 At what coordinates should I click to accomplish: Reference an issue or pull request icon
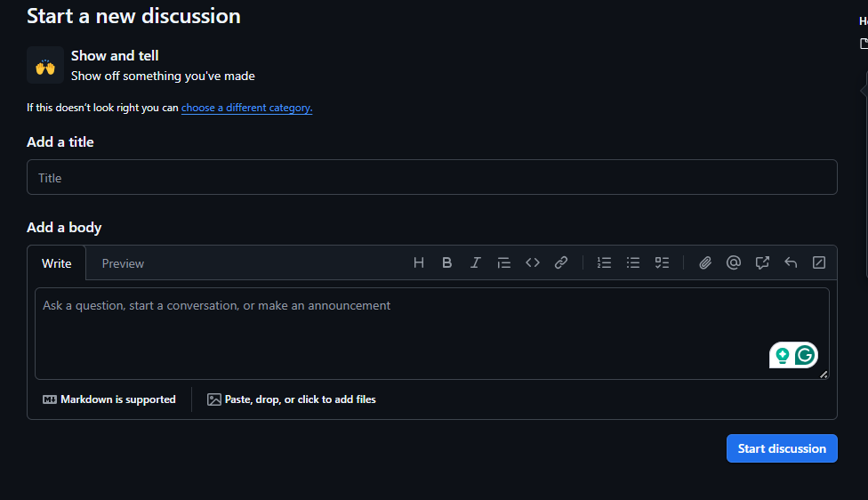(x=762, y=262)
